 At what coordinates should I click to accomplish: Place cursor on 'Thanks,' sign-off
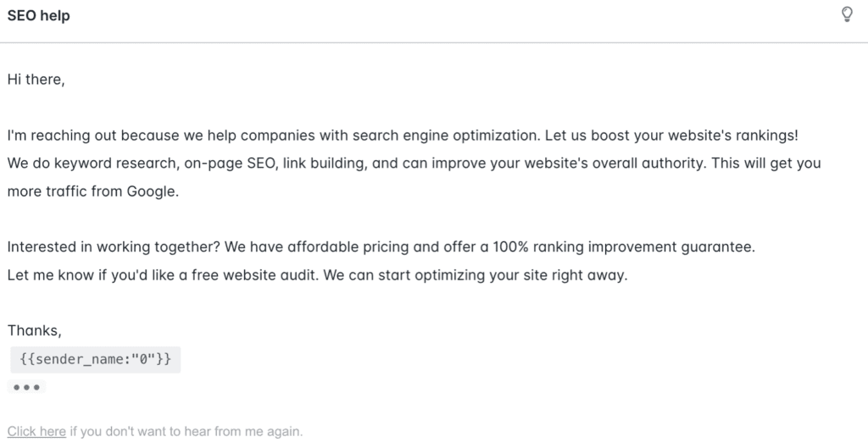coord(34,331)
